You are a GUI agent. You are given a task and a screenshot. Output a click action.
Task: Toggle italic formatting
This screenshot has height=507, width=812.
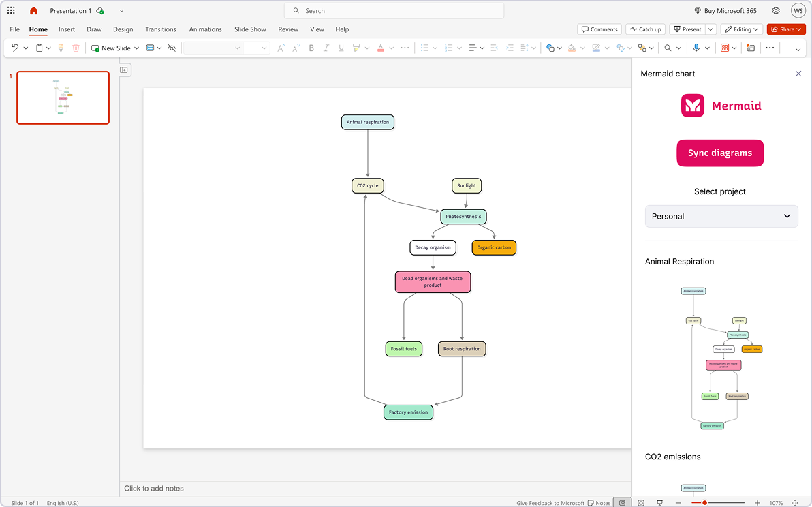coord(326,48)
